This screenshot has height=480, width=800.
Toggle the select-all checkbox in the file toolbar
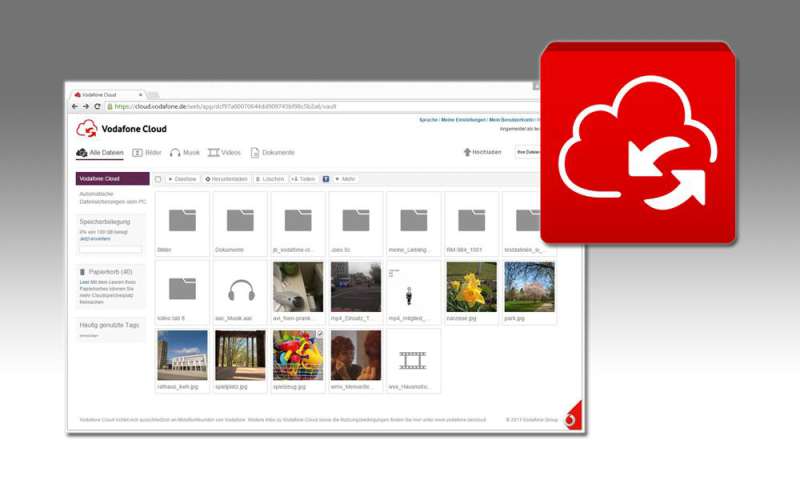pyautogui.click(x=158, y=179)
